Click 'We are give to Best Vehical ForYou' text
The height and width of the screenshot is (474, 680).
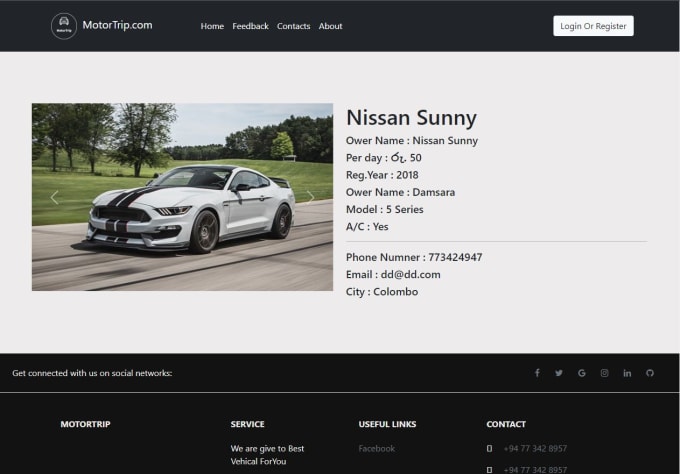(267, 455)
